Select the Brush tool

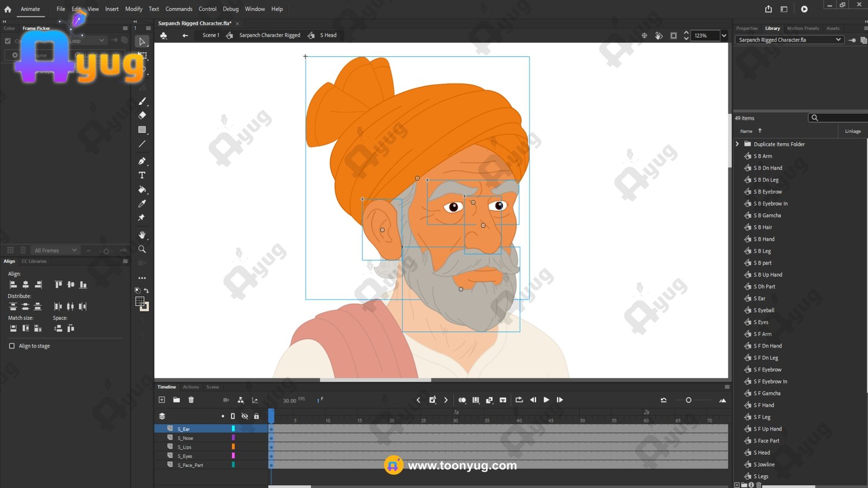click(142, 101)
